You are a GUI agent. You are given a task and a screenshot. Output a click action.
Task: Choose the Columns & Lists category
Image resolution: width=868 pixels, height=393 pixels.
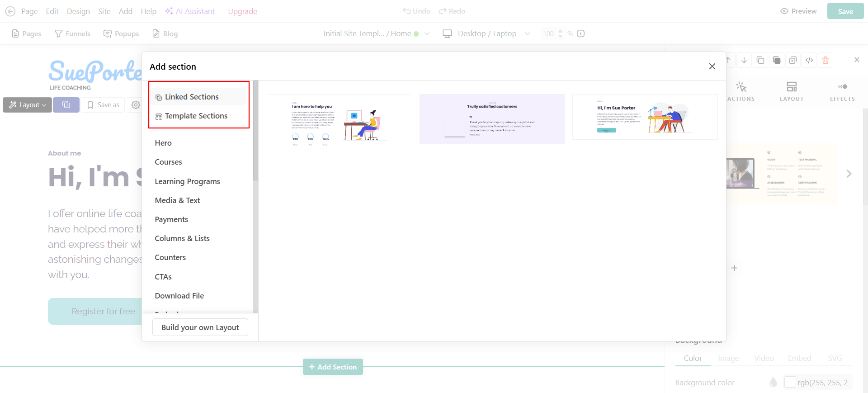182,238
